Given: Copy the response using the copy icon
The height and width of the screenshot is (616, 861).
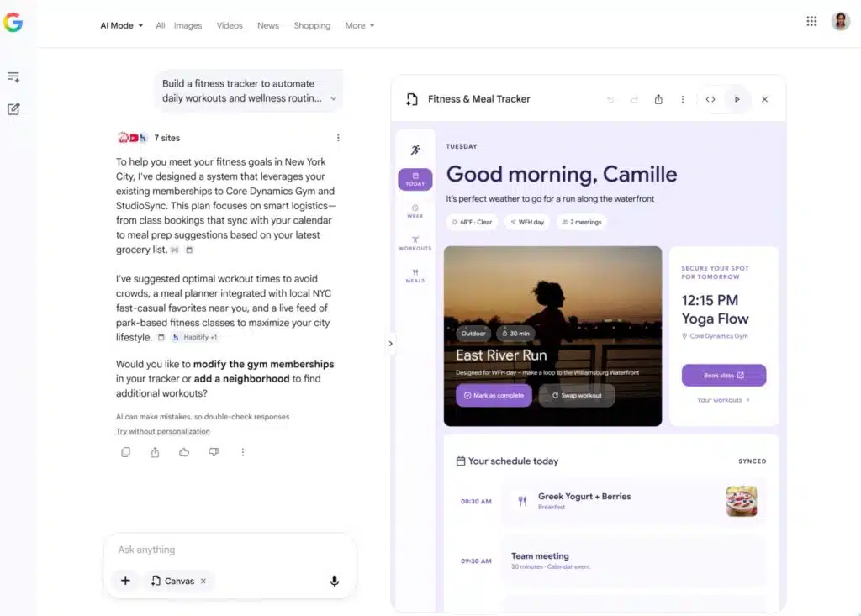Looking at the screenshot, I should (126, 452).
